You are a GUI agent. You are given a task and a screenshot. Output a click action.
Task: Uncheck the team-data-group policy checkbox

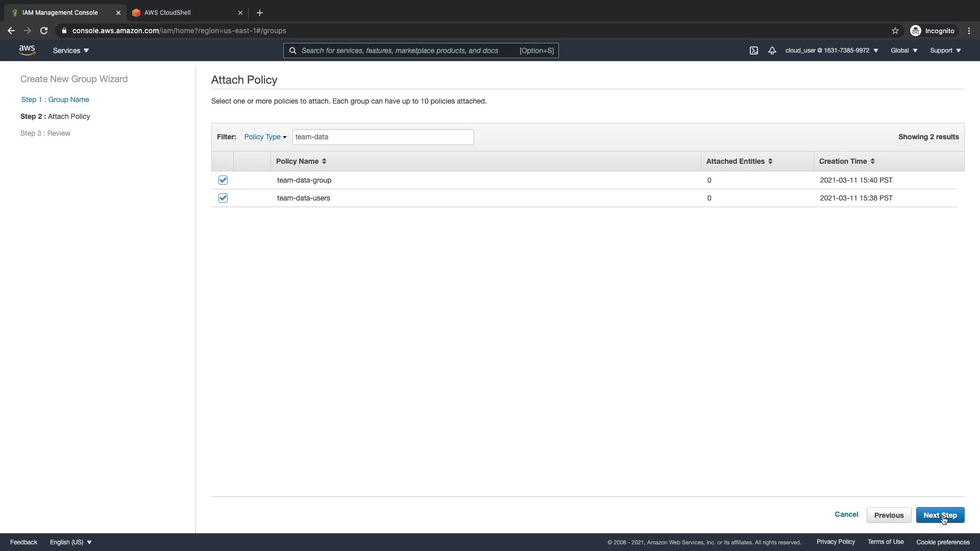(x=223, y=180)
